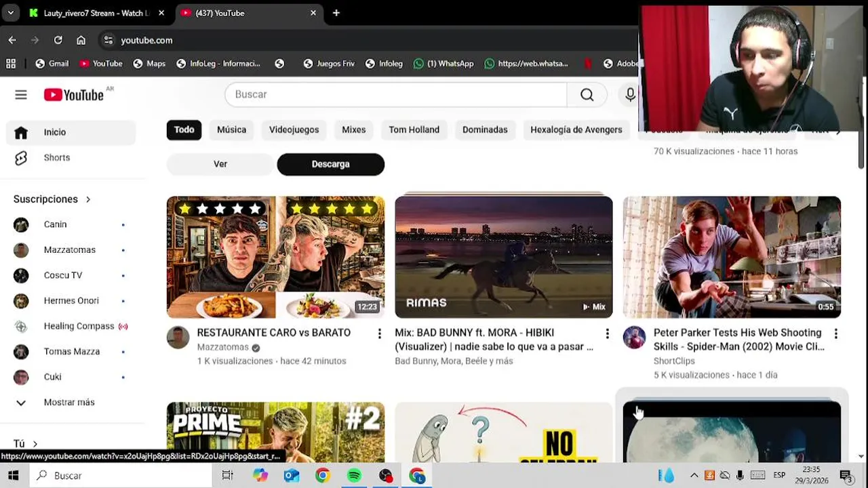Close the Lauty_rivero7 Stream tab
This screenshot has height=488, width=868.
pyautogui.click(x=161, y=13)
